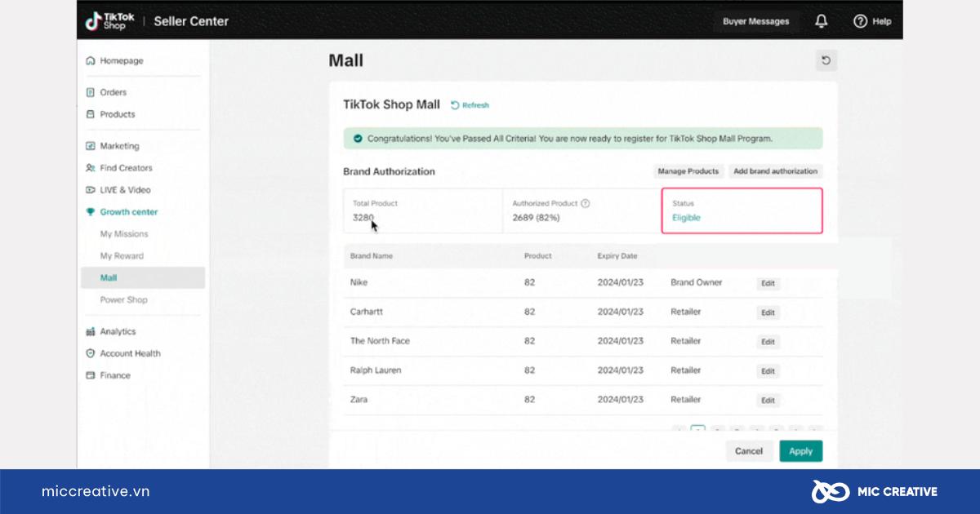Image resolution: width=980 pixels, height=514 pixels.
Task: Click the LIVE & Video camera icon
Action: pyautogui.click(x=91, y=190)
